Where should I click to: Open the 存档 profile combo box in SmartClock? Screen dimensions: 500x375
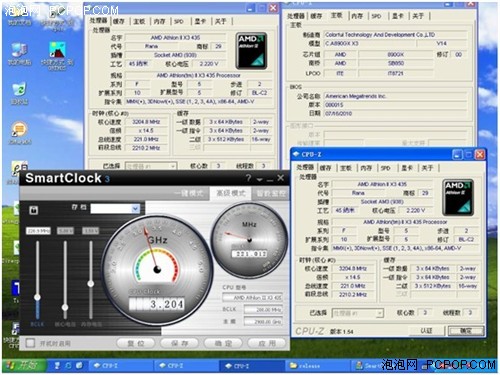coord(115,209)
